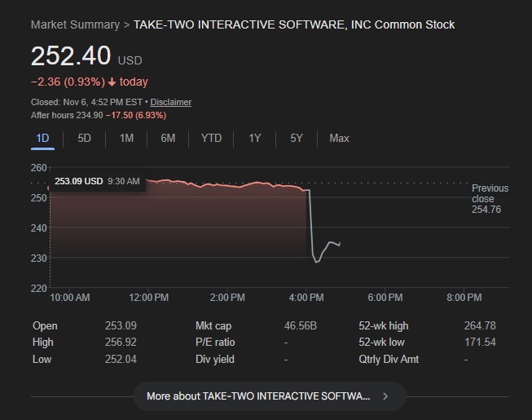Switch to the 1M chart tab
532x420 pixels.
(126, 138)
